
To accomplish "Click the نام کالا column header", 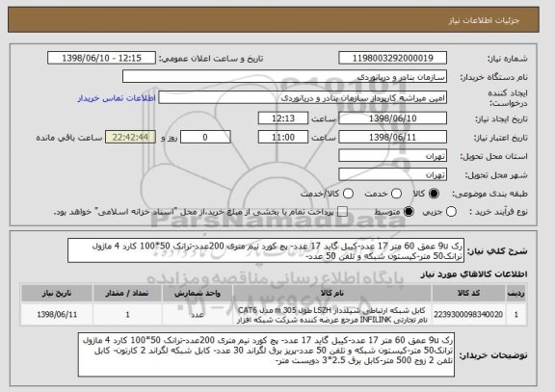I will tap(332, 293).
